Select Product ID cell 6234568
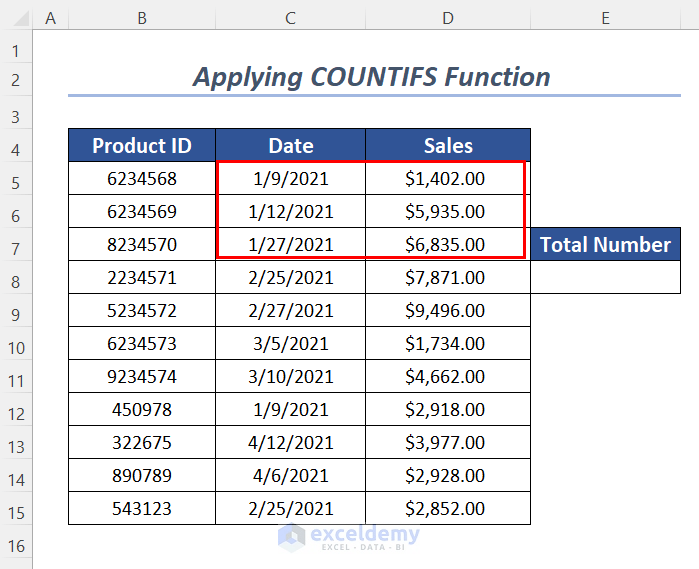The image size is (699, 569). click(x=142, y=178)
